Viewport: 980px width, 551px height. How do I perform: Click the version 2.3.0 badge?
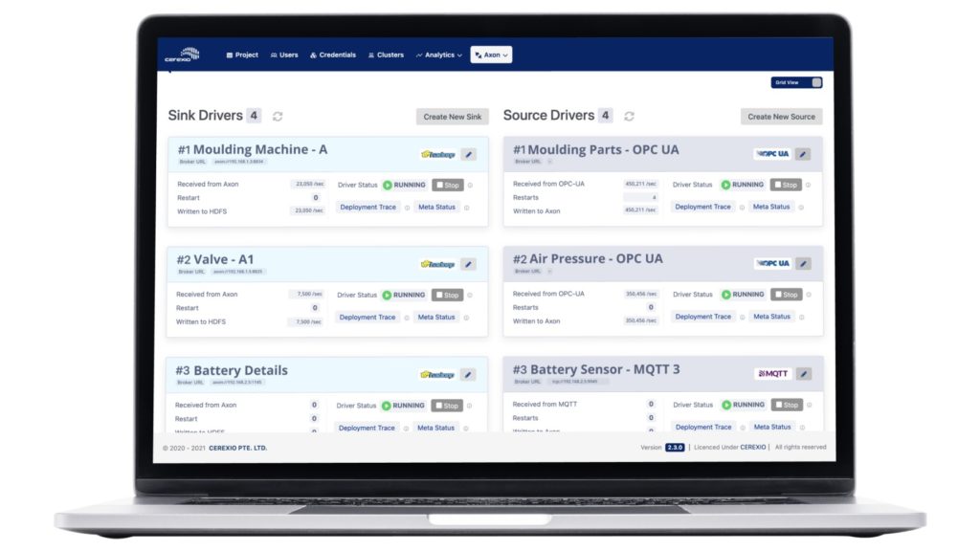675,448
